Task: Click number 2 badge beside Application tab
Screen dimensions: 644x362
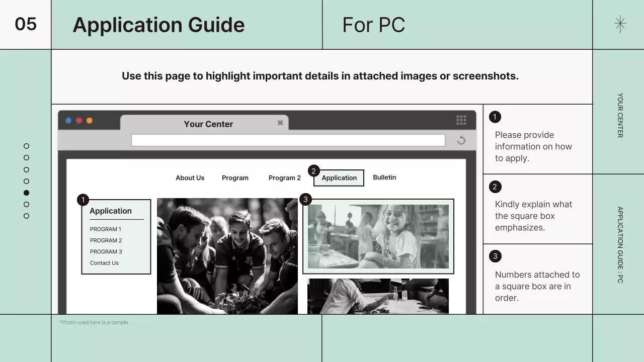Action: coord(313,171)
